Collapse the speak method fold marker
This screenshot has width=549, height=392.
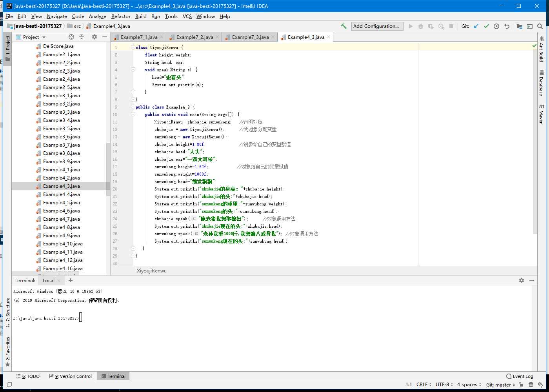(133, 69)
